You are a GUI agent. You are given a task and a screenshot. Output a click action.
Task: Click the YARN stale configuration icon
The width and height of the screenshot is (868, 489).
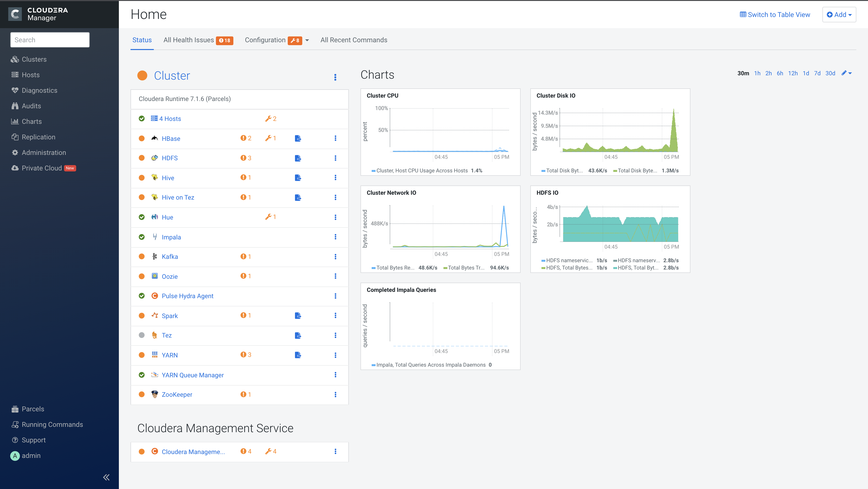(x=298, y=355)
